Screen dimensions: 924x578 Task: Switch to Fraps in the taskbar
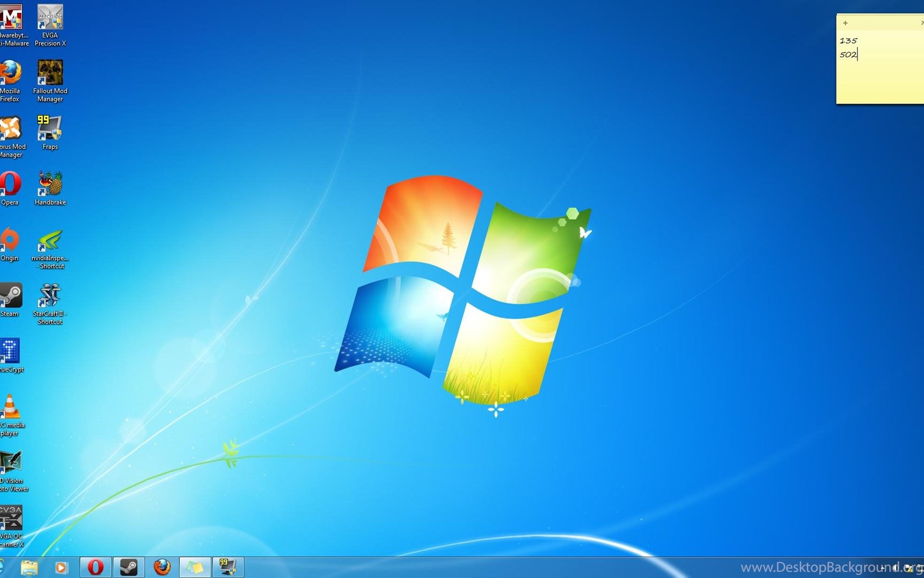[x=228, y=567]
